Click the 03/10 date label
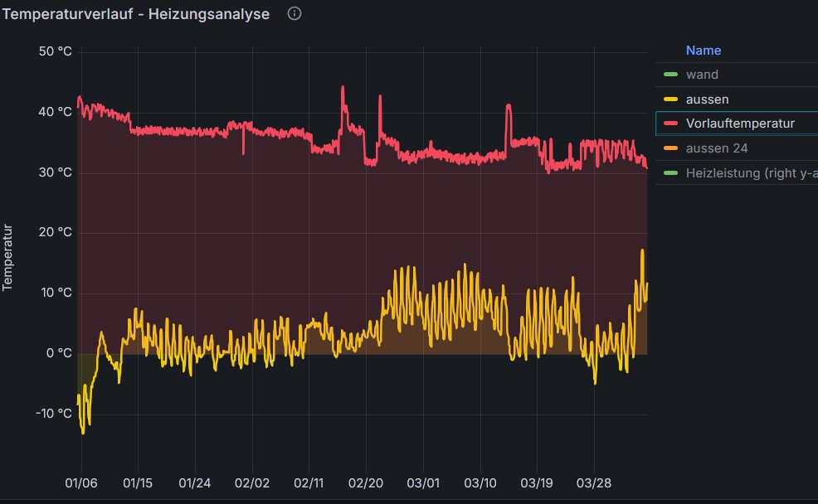The width and height of the screenshot is (818, 504). coord(480,483)
